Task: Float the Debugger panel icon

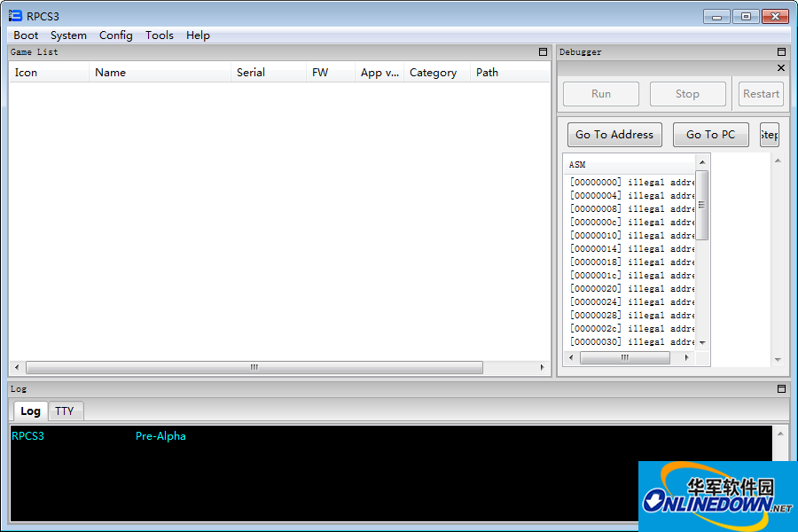Action: pos(782,52)
